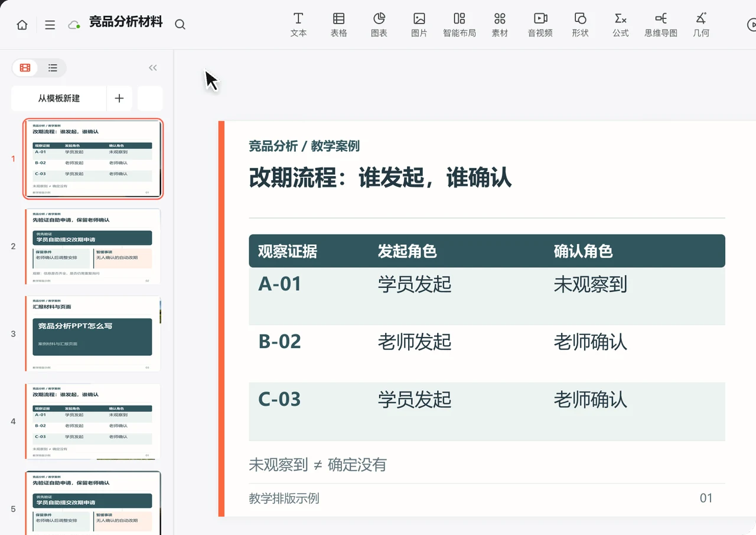
Task: Click the A-01 table cell
Action: (280, 284)
